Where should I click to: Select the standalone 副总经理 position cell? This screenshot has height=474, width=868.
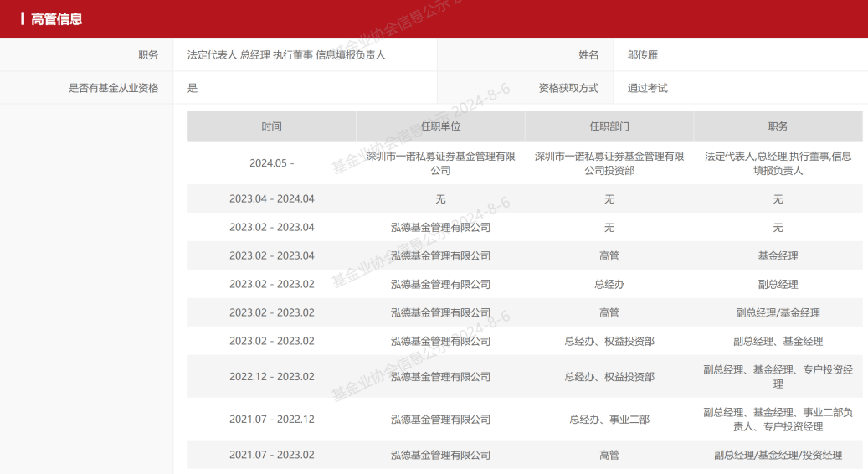(778, 284)
